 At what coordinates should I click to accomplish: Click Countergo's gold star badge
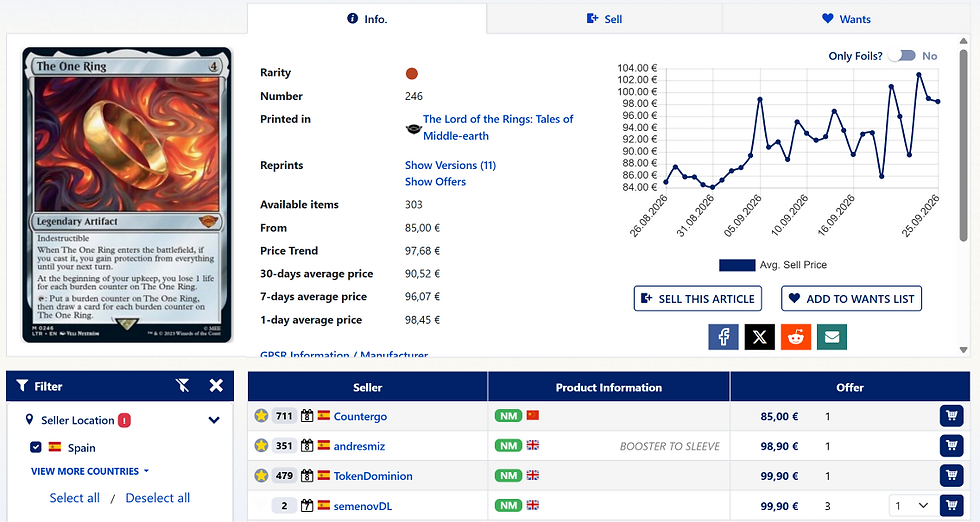[261, 415]
